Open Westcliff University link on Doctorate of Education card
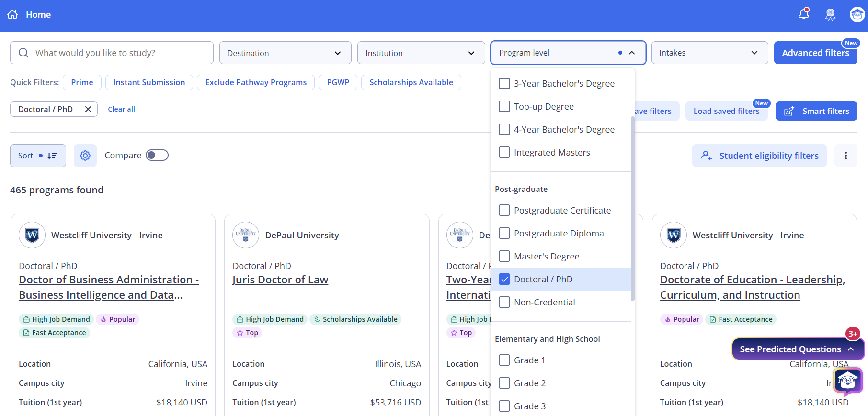The image size is (868, 416). tap(748, 235)
